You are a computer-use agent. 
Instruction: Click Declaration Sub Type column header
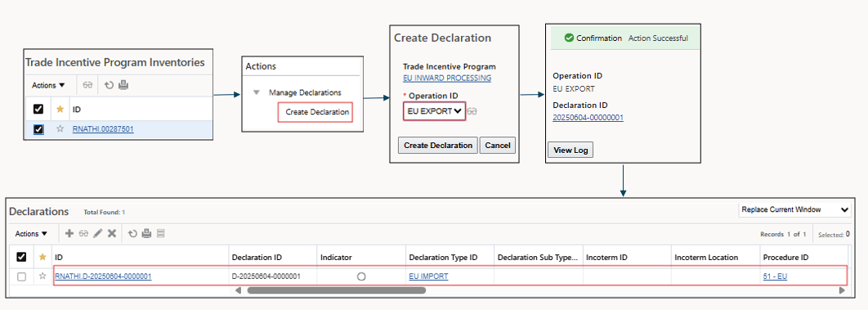coord(538,258)
